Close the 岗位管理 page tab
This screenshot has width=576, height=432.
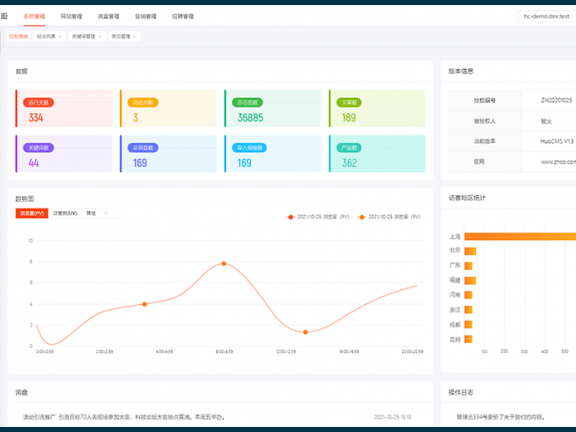134,36
